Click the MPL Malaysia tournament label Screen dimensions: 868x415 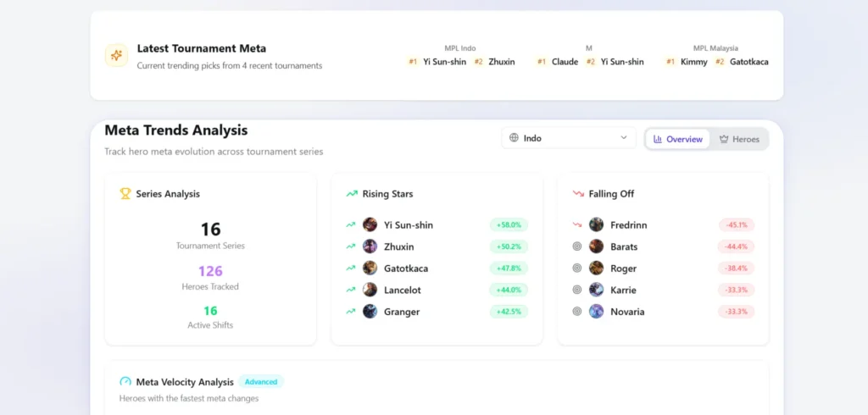coord(715,48)
